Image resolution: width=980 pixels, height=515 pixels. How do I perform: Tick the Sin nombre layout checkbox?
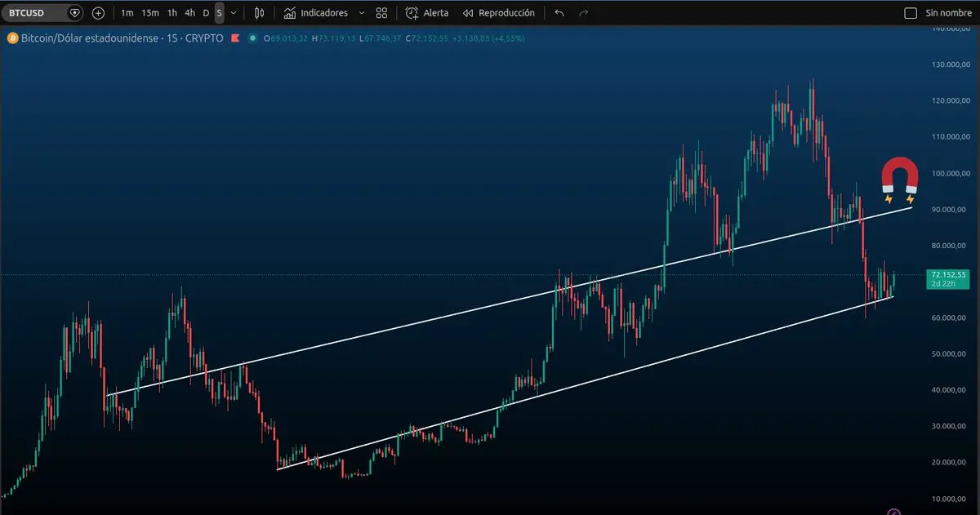[911, 13]
